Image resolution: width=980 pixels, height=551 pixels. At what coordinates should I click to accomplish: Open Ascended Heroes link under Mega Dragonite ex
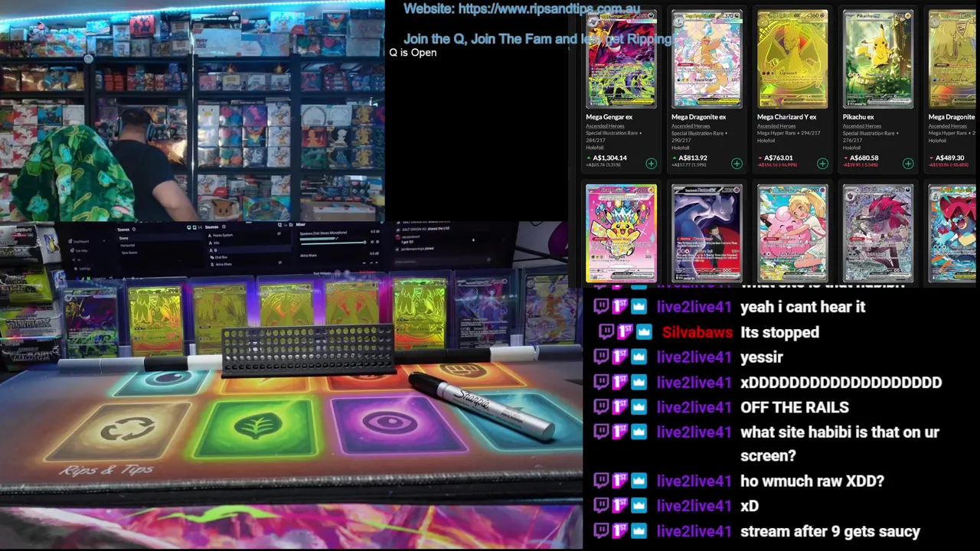tap(691, 126)
